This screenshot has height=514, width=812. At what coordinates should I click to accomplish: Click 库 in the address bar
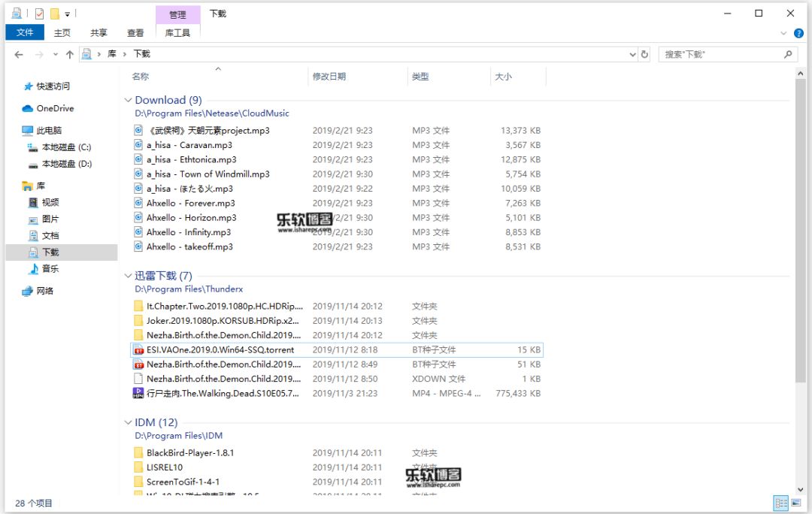point(112,54)
